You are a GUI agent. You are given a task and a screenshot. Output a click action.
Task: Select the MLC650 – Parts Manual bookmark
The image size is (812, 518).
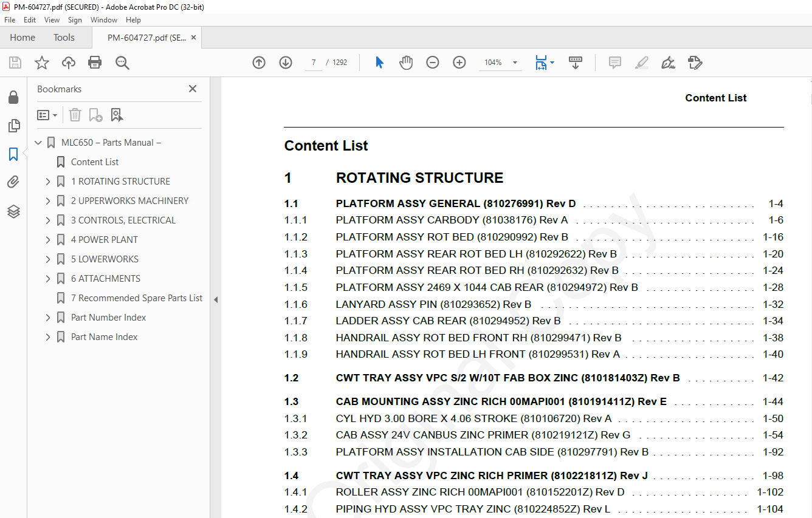[x=111, y=143]
